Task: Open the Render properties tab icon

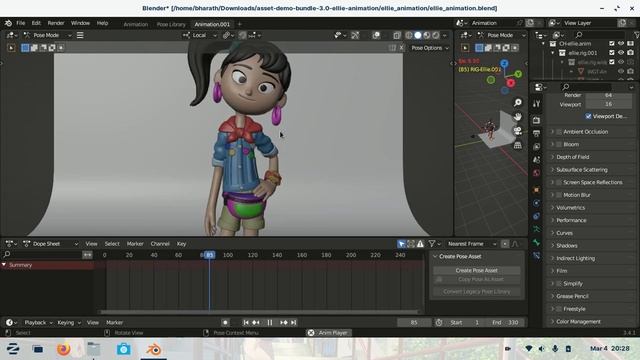Action: [x=536, y=120]
